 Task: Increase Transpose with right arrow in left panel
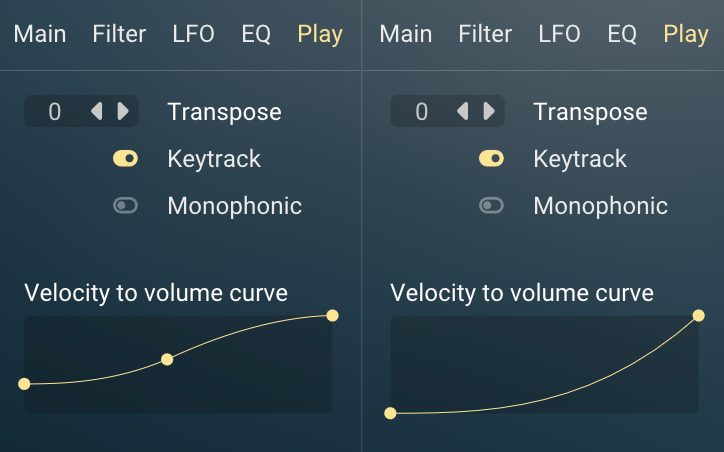pyautogui.click(x=123, y=111)
